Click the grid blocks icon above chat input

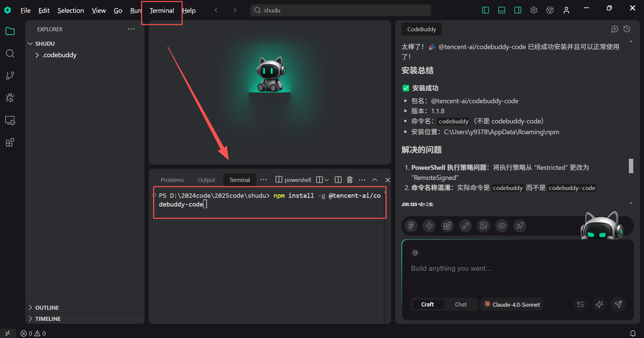[x=447, y=226]
